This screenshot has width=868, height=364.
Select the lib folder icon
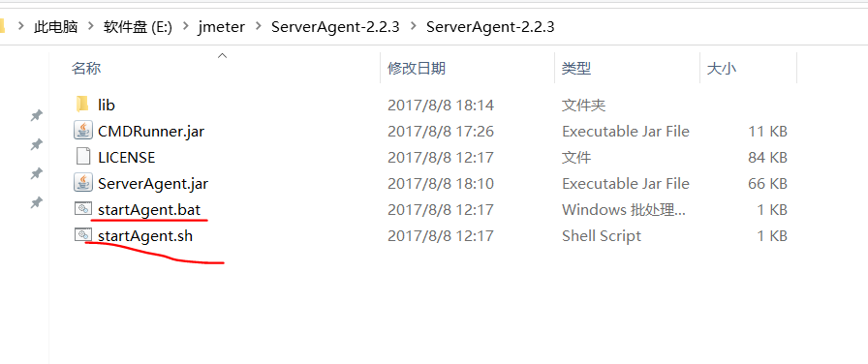click(x=82, y=104)
